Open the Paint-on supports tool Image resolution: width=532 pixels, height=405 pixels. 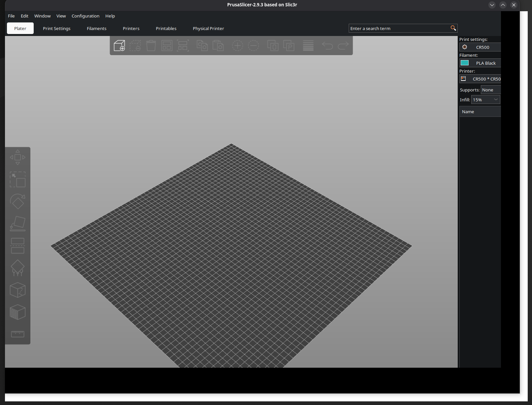coord(18,268)
